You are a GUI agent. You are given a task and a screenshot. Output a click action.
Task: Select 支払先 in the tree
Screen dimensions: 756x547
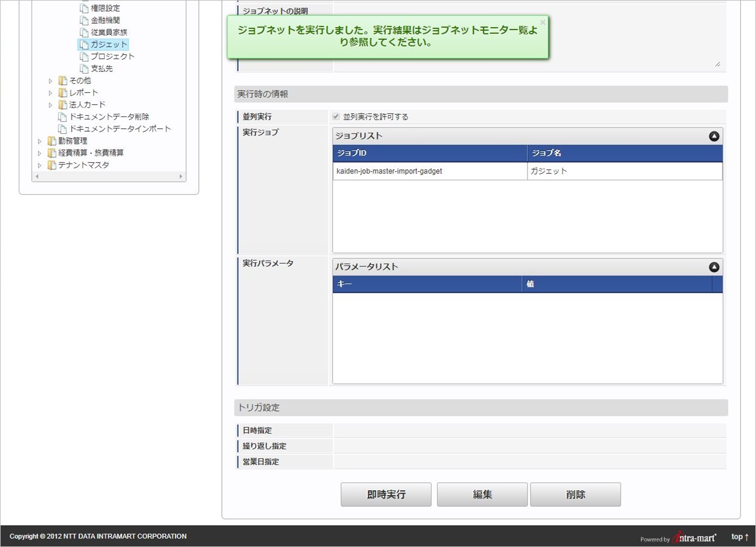[x=101, y=69]
